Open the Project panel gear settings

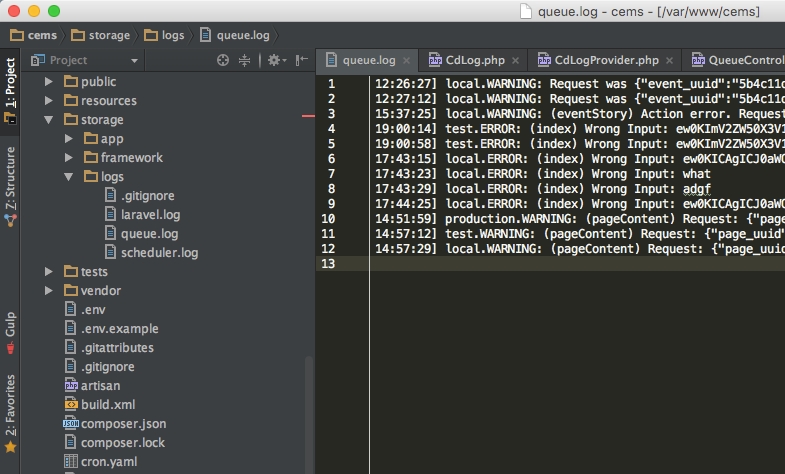274,61
